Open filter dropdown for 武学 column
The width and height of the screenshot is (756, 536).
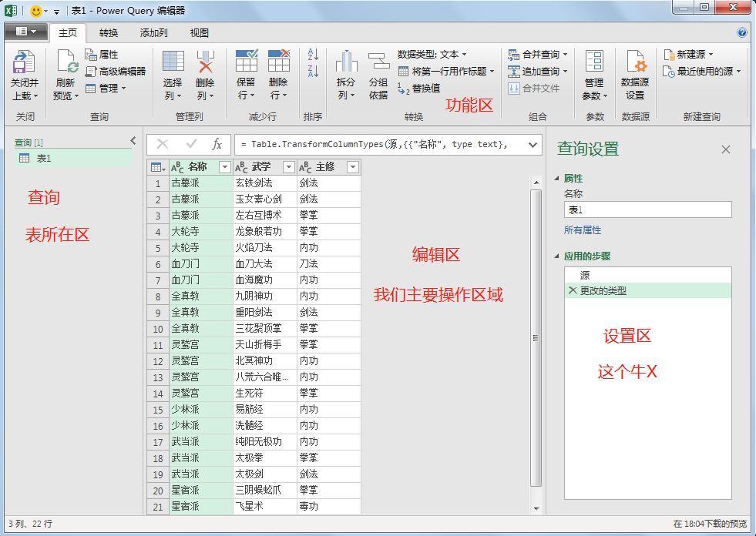pos(289,167)
